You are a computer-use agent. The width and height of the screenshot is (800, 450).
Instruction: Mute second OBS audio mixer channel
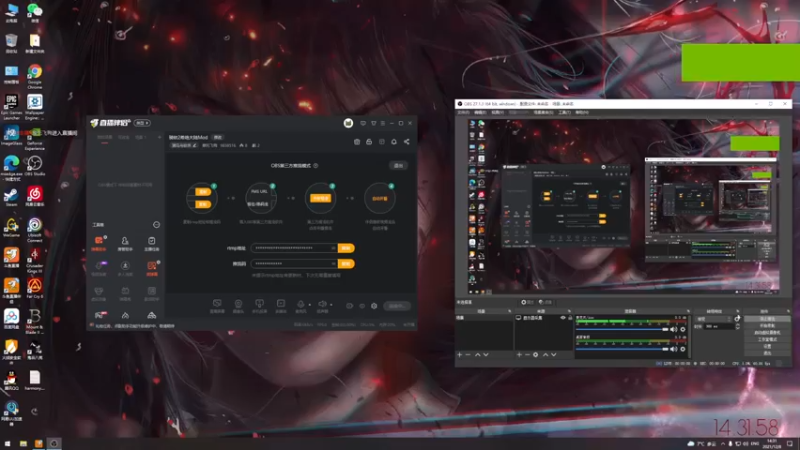click(x=673, y=349)
